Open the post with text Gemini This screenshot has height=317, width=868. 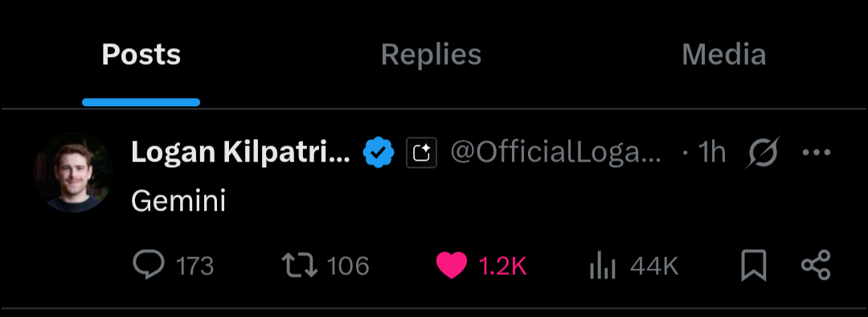pyautogui.click(x=178, y=201)
